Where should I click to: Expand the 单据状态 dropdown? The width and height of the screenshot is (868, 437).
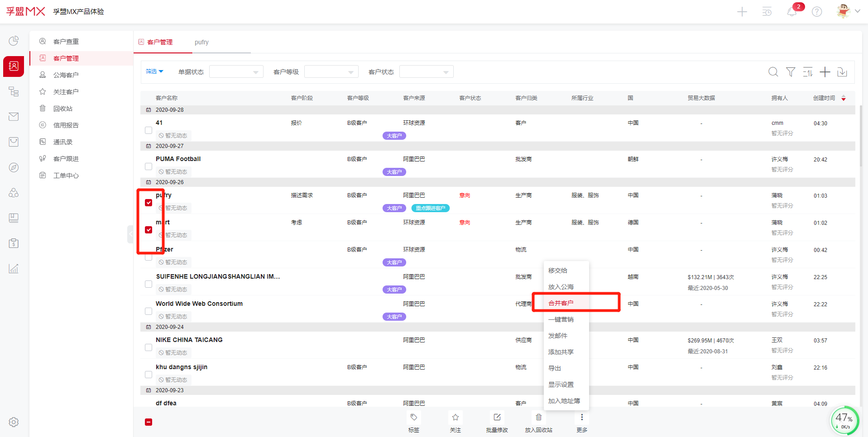[x=236, y=72]
